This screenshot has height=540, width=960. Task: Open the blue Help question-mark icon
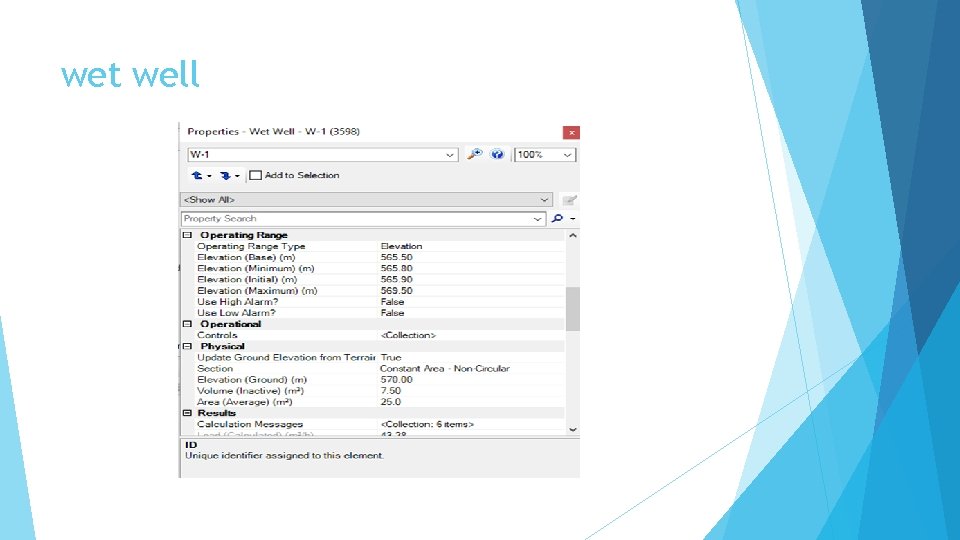click(497, 154)
